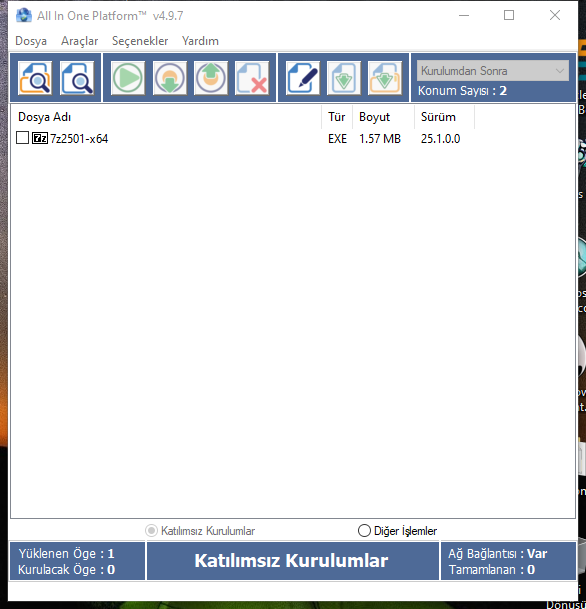Image resolution: width=586 pixels, height=609 pixels.
Task: Click the circular down-arrow toolbar icon
Action: point(170,78)
